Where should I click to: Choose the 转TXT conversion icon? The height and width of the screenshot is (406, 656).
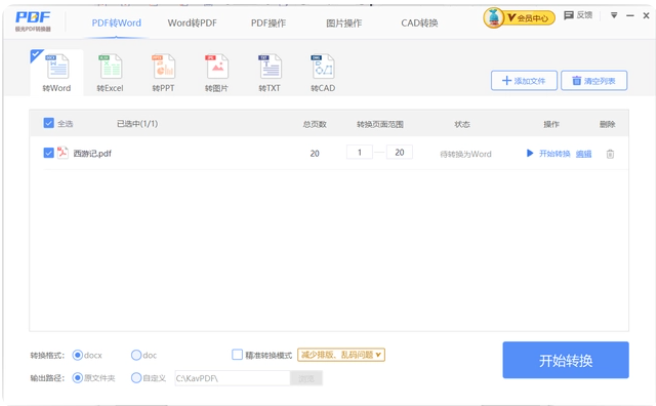269,68
